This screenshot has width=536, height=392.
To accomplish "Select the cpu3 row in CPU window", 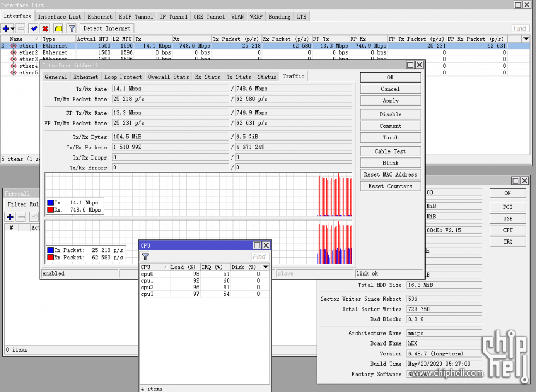I will click(x=205, y=294).
